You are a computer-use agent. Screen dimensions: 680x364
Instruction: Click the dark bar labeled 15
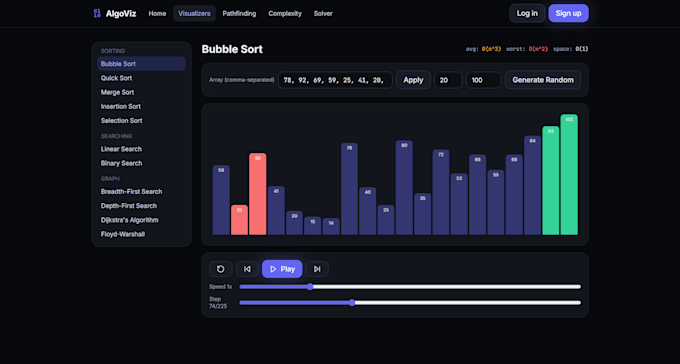pos(313,226)
